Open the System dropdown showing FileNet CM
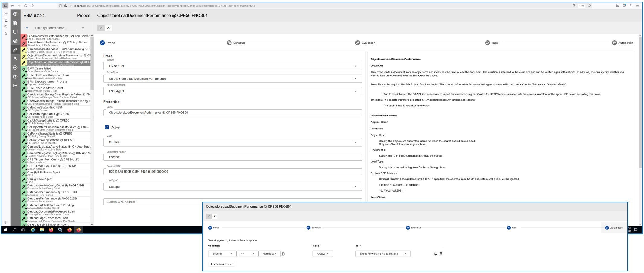Screen dimensions: 644x273 (x=232, y=66)
